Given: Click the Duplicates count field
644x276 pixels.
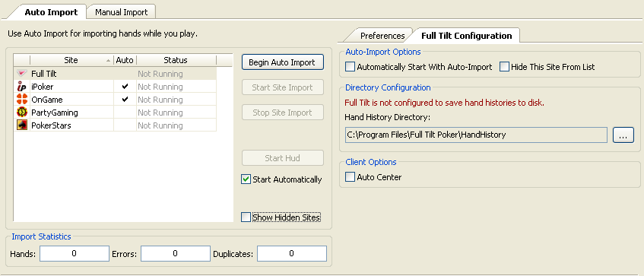Looking at the screenshot, I should [x=292, y=253].
